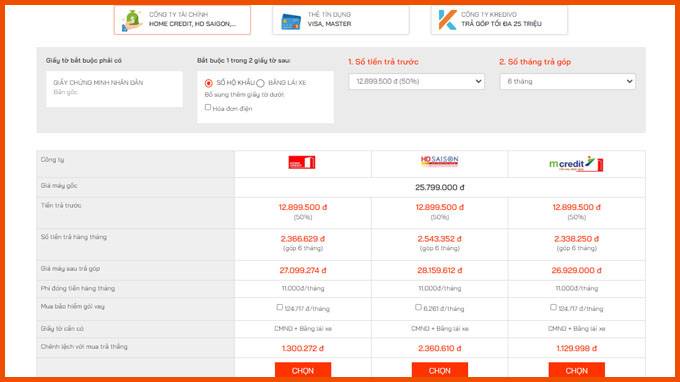Switch to Công ty Kredivo tab
The width and height of the screenshot is (680, 382).
coord(499,20)
